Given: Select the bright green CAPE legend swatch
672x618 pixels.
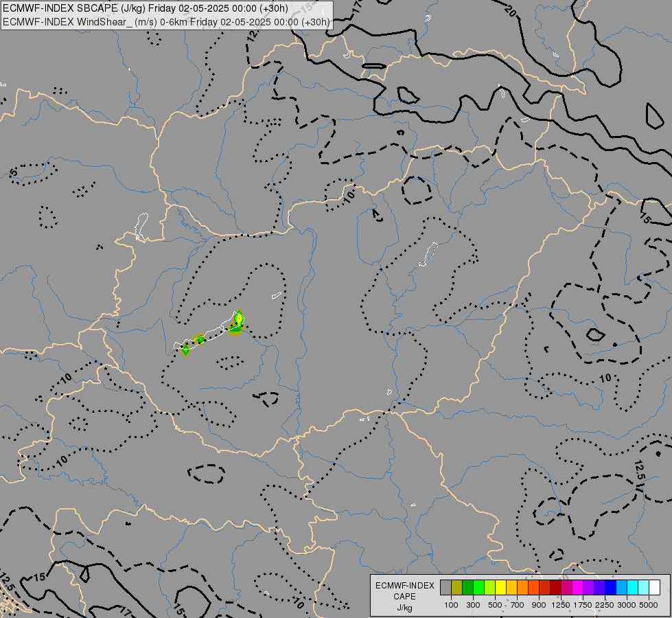Looking at the screenshot, I should pos(478,588).
